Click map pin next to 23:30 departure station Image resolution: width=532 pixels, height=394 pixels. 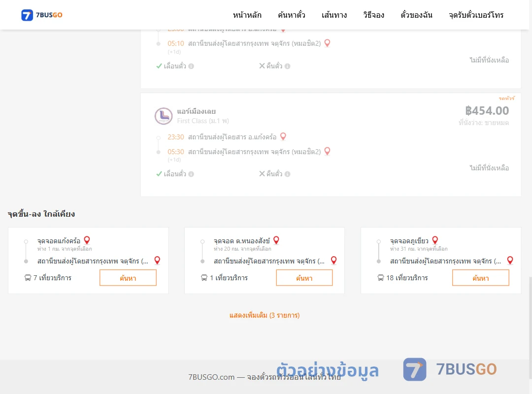[283, 136]
